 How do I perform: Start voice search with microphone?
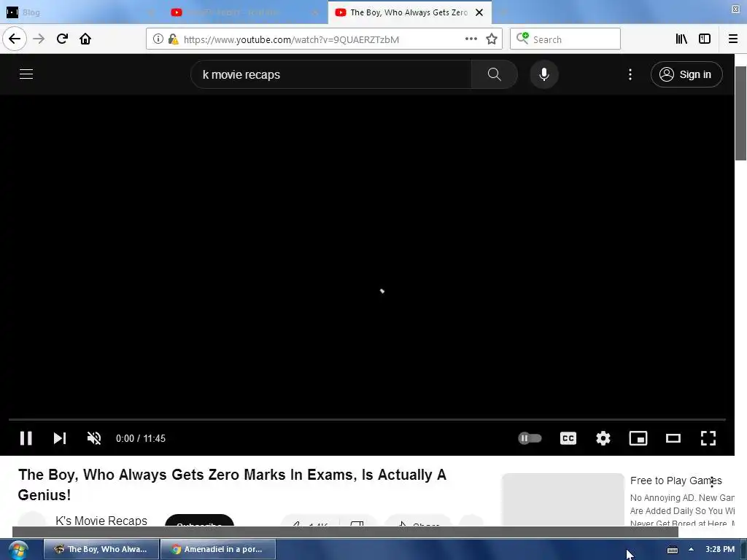pos(544,74)
